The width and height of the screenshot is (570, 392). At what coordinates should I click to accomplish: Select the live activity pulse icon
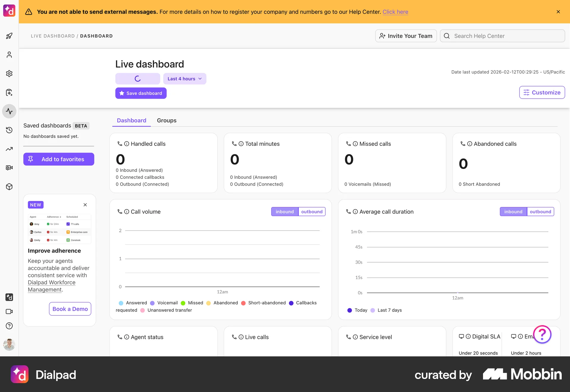click(9, 111)
